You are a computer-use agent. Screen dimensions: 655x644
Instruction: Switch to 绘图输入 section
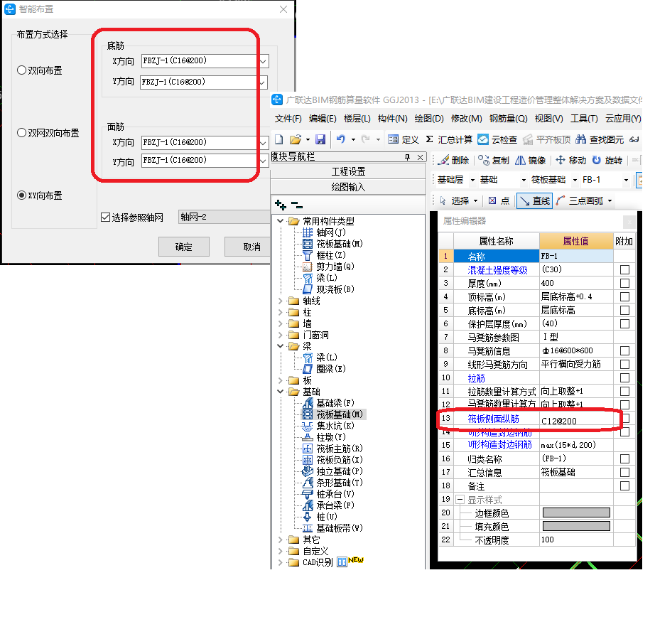(x=348, y=187)
